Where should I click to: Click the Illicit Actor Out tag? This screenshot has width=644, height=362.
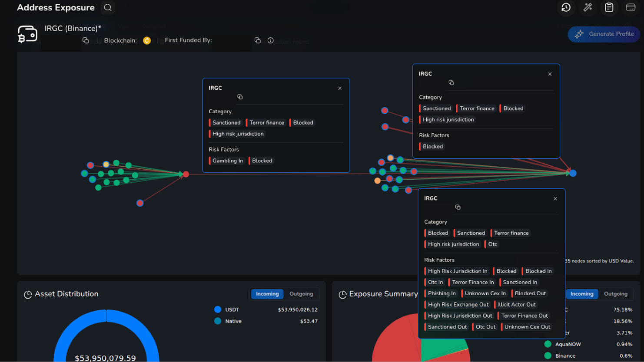[515, 305]
